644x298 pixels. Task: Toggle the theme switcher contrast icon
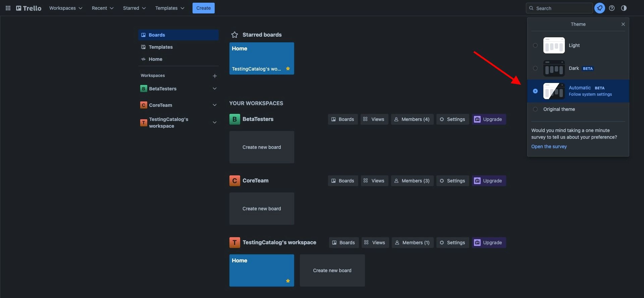point(624,8)
